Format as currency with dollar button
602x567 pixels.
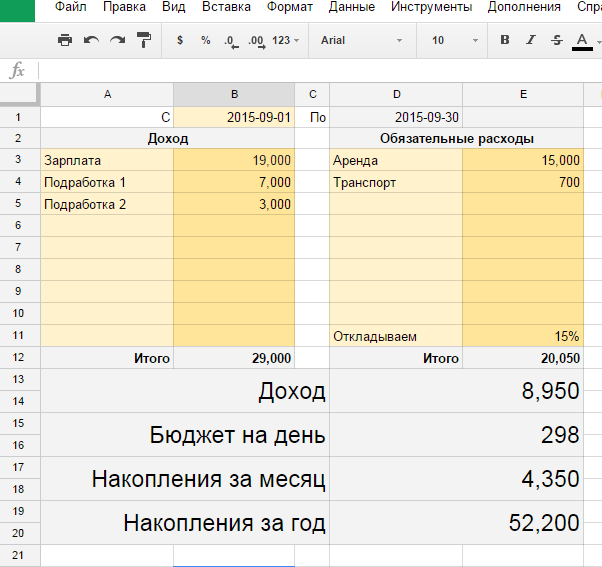(x=180, y=40)
